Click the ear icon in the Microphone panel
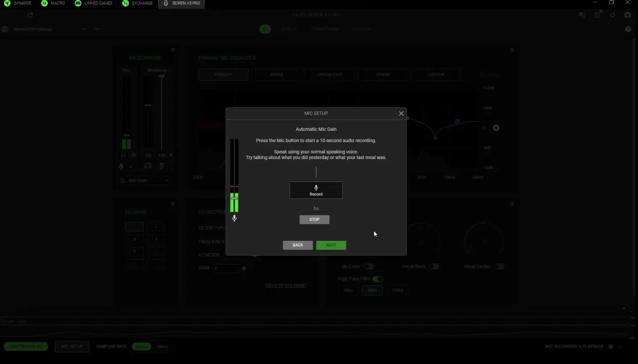The height and width of the screenshot is (364, 638). pyautogui.click(x=162, y=166)
